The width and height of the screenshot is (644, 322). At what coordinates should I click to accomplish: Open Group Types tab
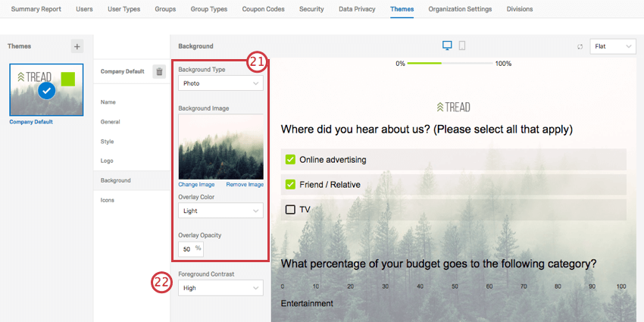point(208,9)
